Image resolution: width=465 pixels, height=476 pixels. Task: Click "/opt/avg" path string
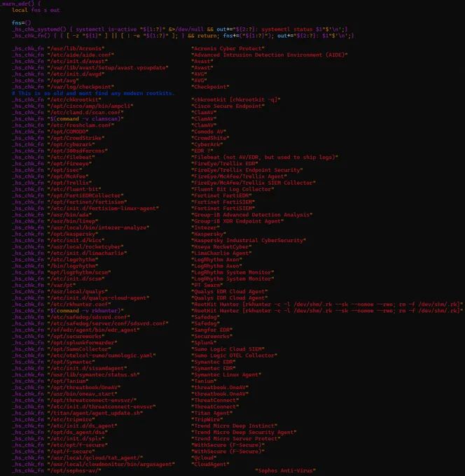click(x=63, y=80)
